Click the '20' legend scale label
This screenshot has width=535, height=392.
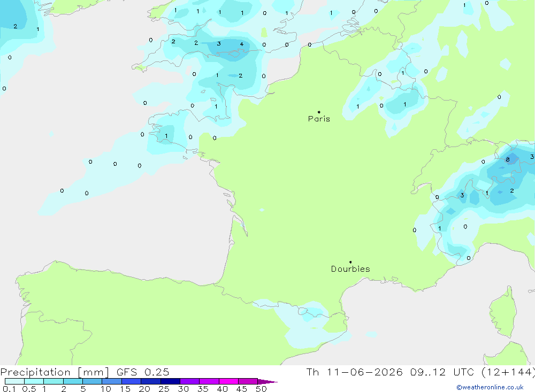pyautogui.click(x=144, y=389)
